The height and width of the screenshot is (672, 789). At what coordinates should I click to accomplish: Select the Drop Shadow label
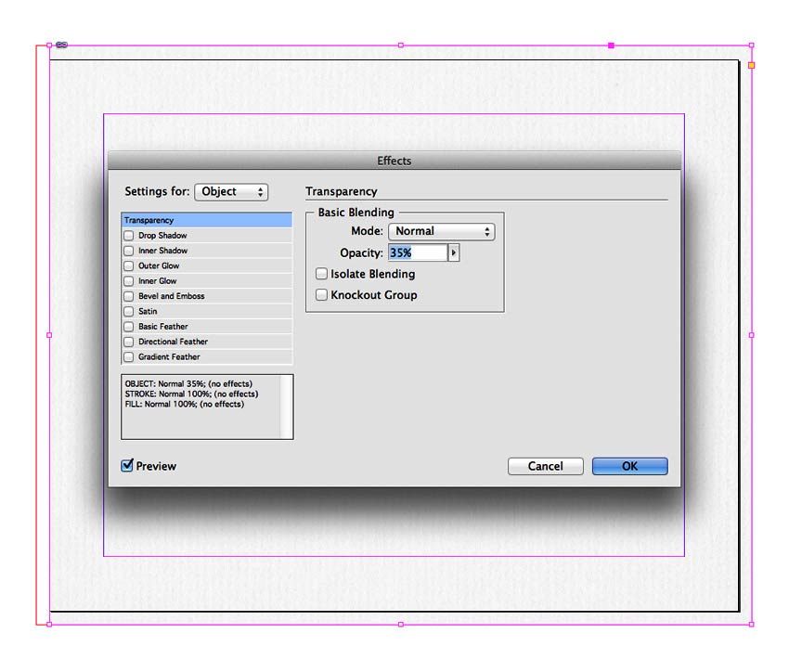[162, 236]
